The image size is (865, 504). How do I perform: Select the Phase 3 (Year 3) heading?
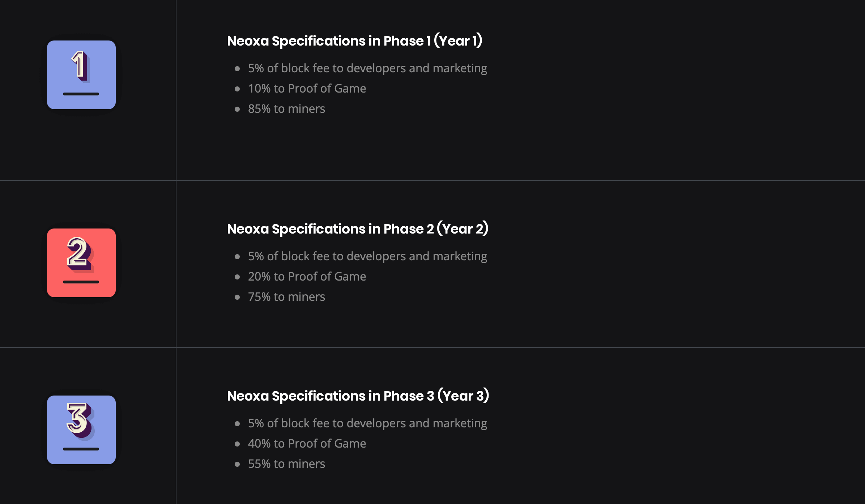coord(358,396)
